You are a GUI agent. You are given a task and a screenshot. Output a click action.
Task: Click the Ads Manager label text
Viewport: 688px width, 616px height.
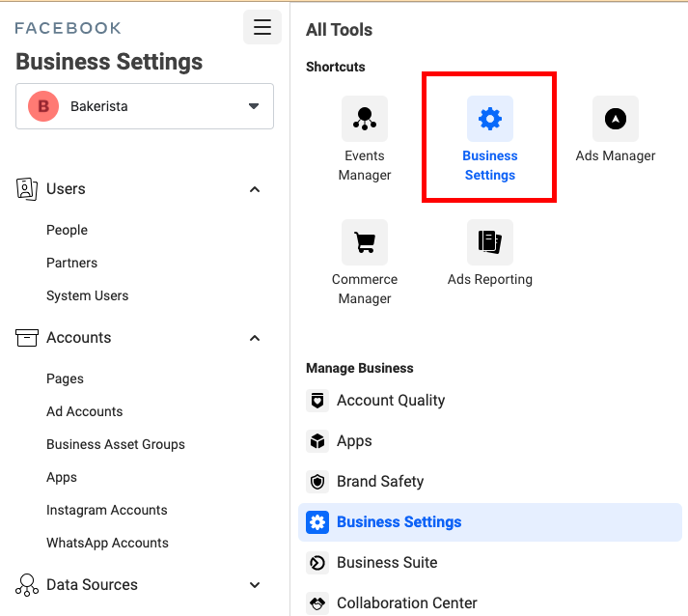(616, 155)
